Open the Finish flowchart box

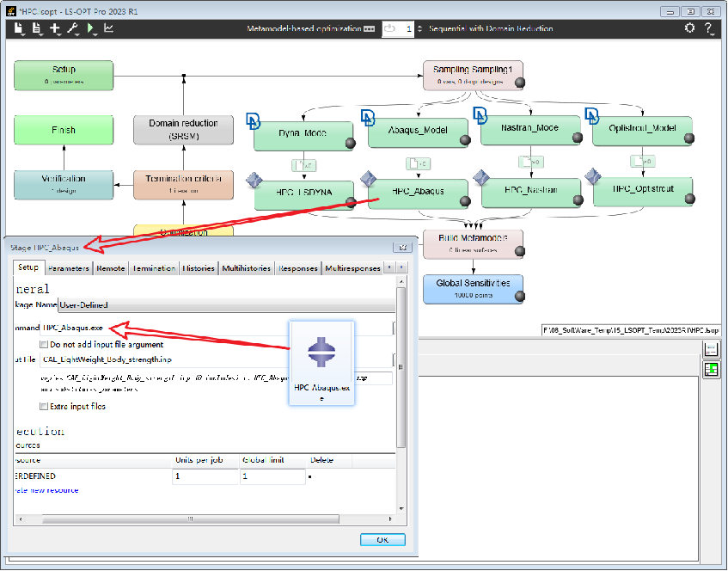click(x=64, y=130)
